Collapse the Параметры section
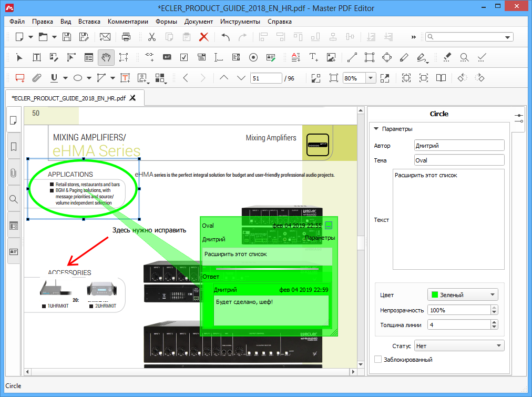Screen dimensions: 532x397 pyautogui.click(x=376, y=129)
